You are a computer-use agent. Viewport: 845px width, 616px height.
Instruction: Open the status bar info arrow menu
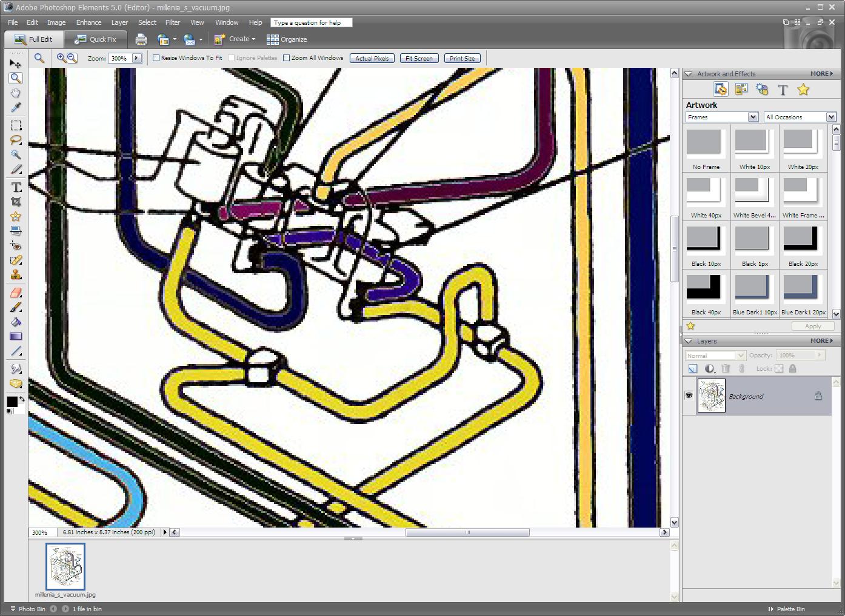click(x=165, y=532)
